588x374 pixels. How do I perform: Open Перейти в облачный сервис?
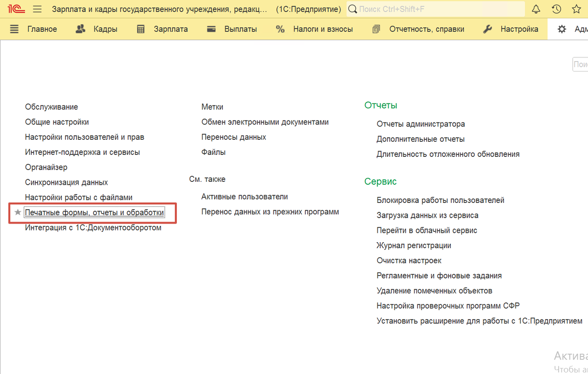(427, 230)
